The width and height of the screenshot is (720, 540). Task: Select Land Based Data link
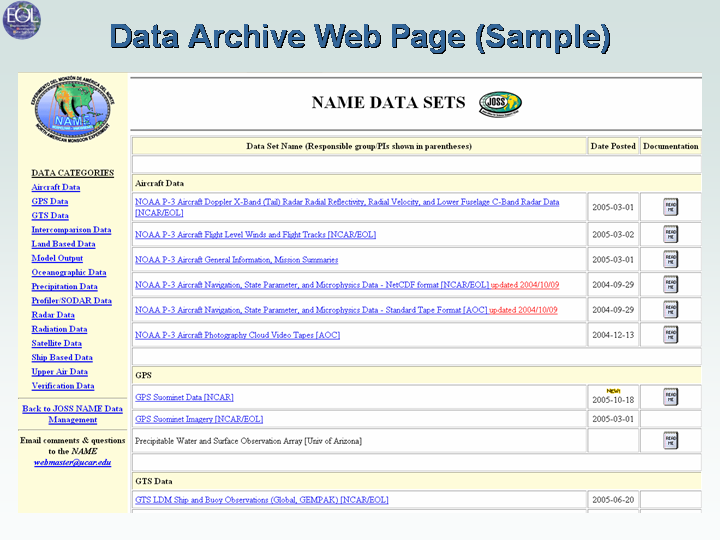click(x=63, y=244)
